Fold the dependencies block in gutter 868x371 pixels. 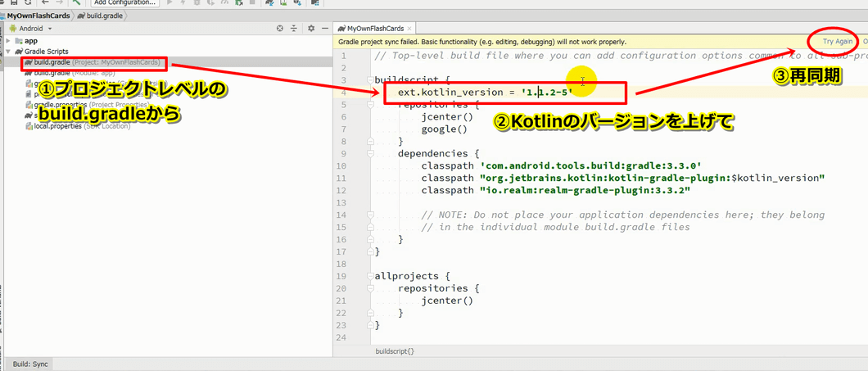pos(370,153)
